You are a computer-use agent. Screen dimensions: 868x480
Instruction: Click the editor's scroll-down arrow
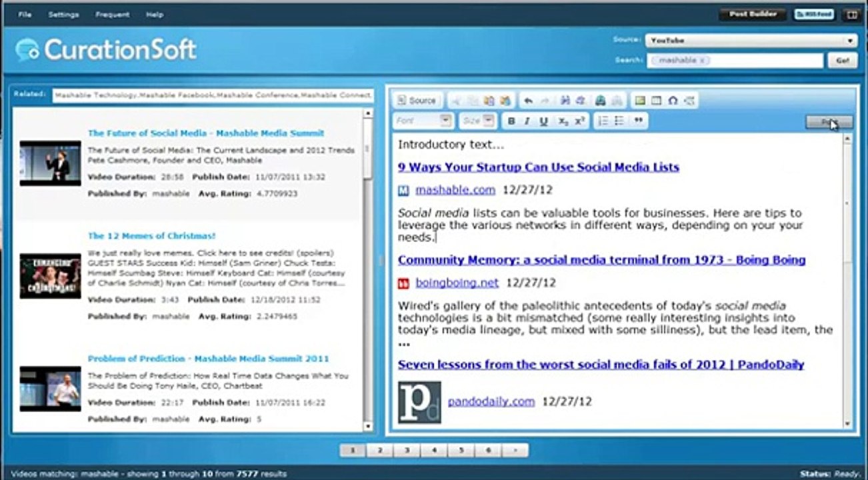847,423
